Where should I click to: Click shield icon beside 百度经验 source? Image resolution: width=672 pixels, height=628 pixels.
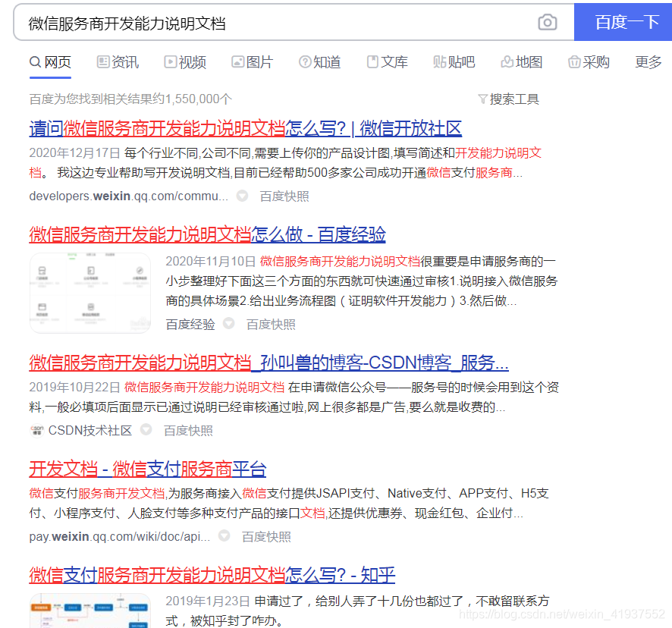229,324
